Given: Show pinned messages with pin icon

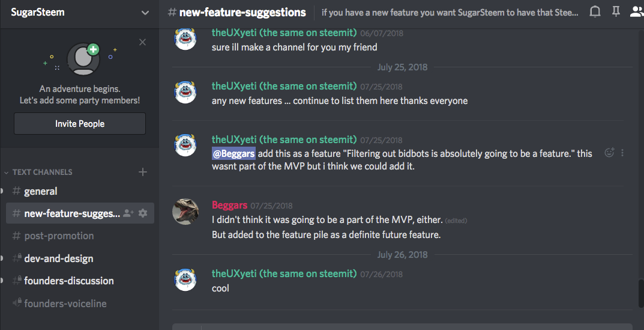Looking at the screenshot, I should click(x=616, y=12).
